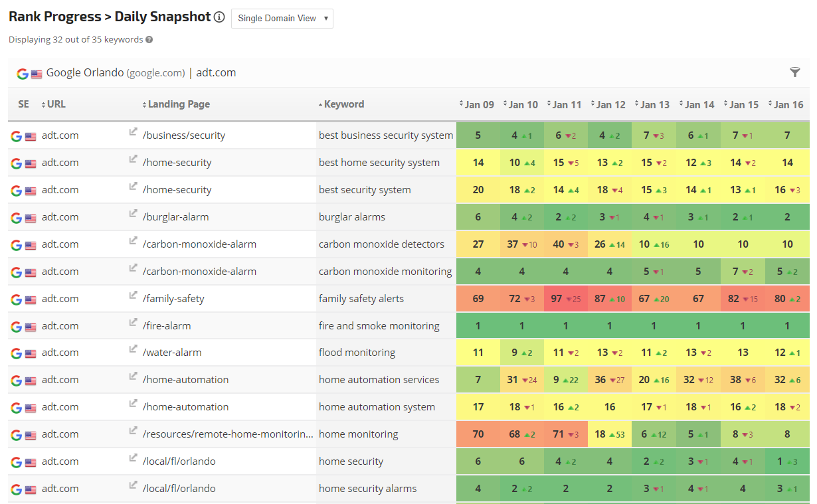817x504 pixels.
Task: Click the /local/fl/orlando link for home security
Action: (x=179, y=462)
